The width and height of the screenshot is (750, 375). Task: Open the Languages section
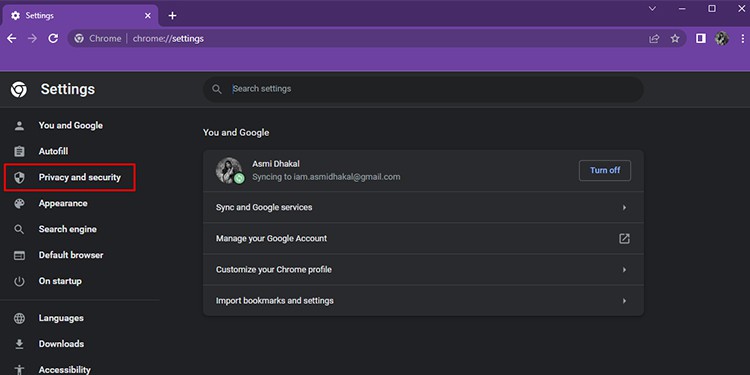point(61,318)
